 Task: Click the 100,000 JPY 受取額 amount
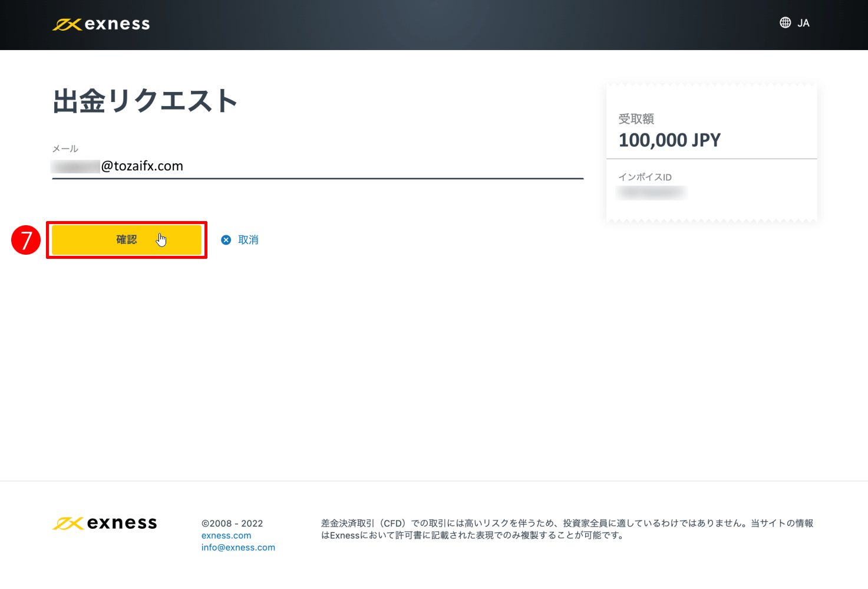click(669, 140)
